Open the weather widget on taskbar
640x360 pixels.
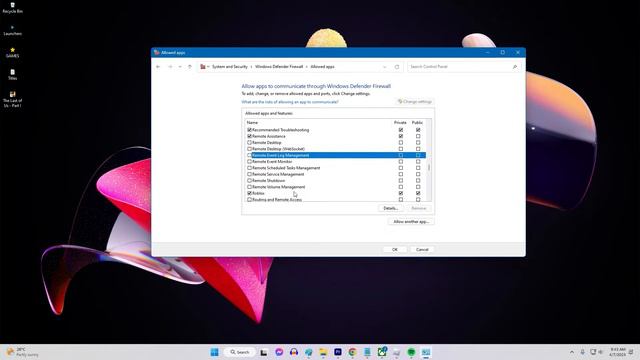[x=22, y=352]
